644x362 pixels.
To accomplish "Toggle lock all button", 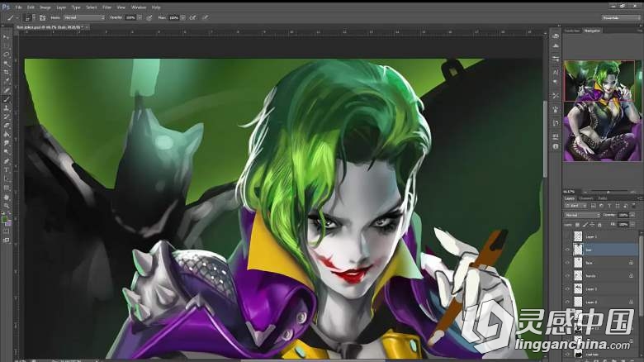I will point(599,225).
